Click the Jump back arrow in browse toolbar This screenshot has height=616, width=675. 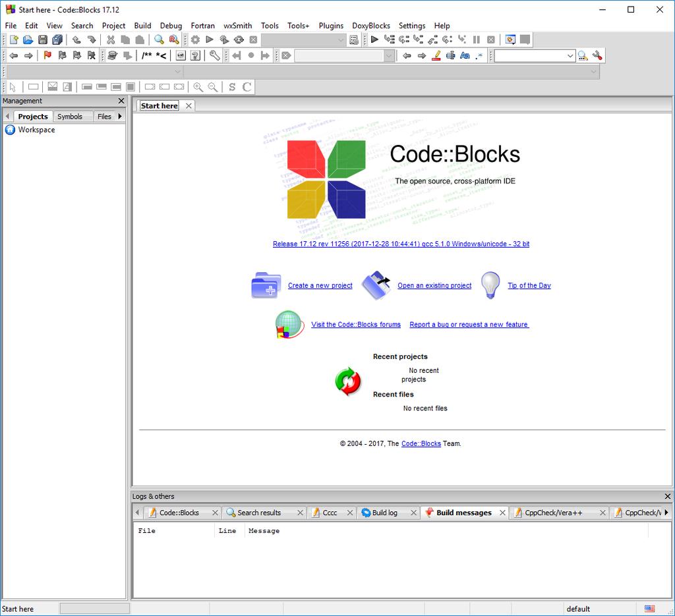click(13, 55)
